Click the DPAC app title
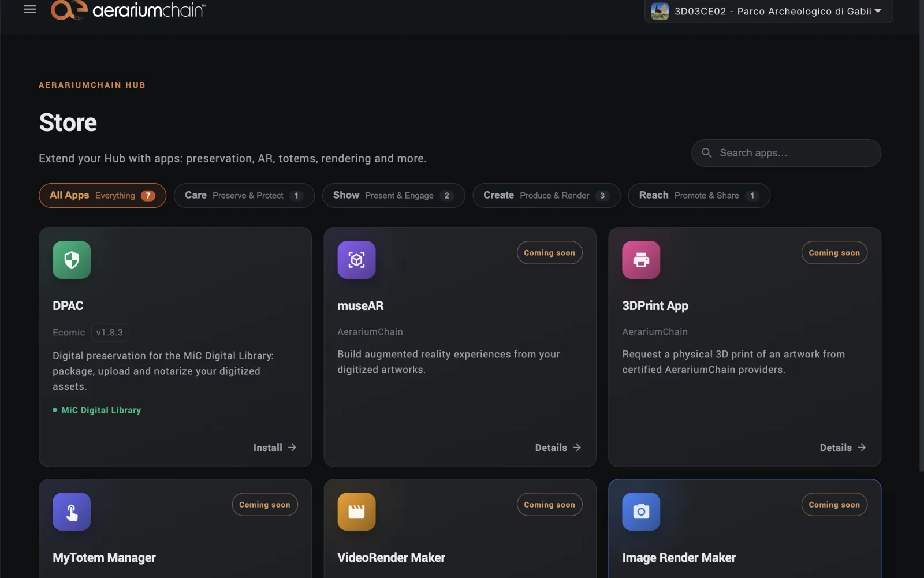This screenshot has height=578, width=924. click(68, 306)
